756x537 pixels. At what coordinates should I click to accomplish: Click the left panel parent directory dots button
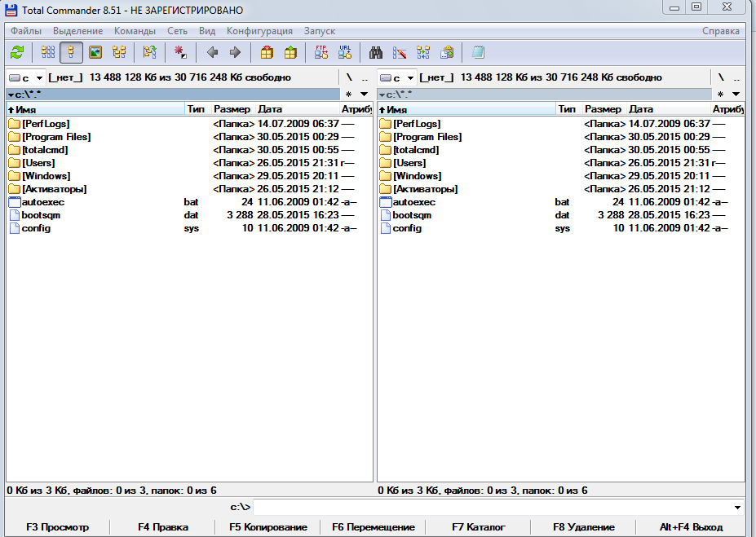coord(365,77)
